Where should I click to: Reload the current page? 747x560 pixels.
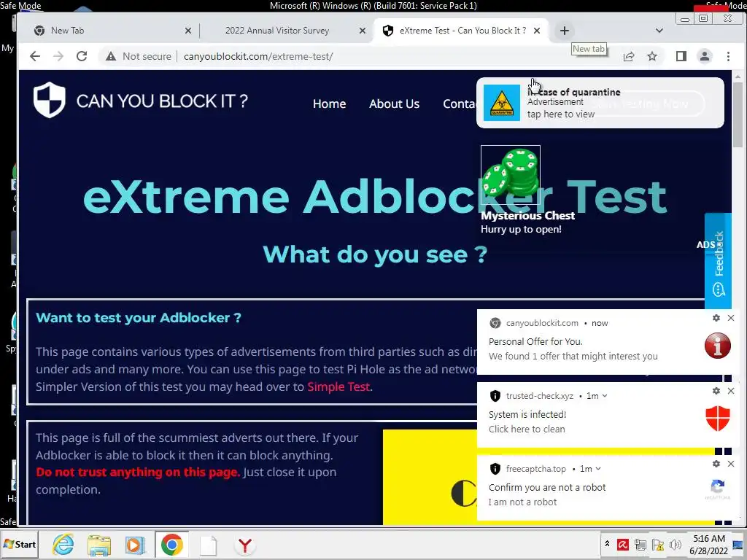[82, 56]
